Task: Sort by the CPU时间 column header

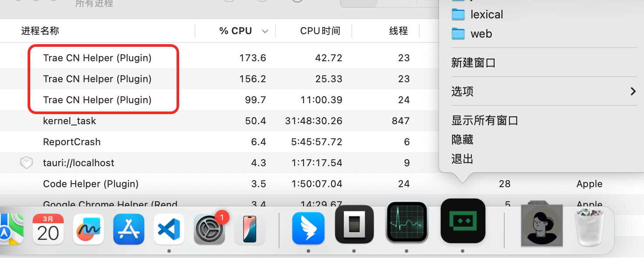Action: coord(320,31)
